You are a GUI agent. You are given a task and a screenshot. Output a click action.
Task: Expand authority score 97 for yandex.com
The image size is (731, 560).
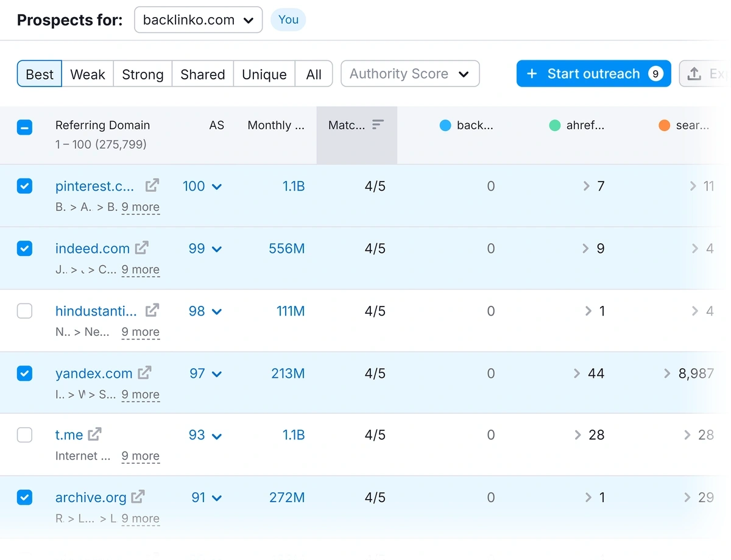point(206,374)
